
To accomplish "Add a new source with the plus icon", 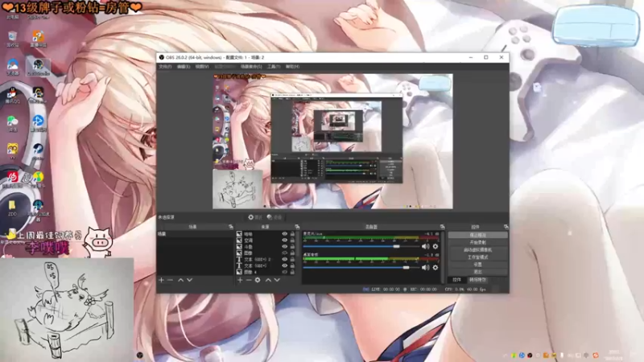I will pos(240,280).
